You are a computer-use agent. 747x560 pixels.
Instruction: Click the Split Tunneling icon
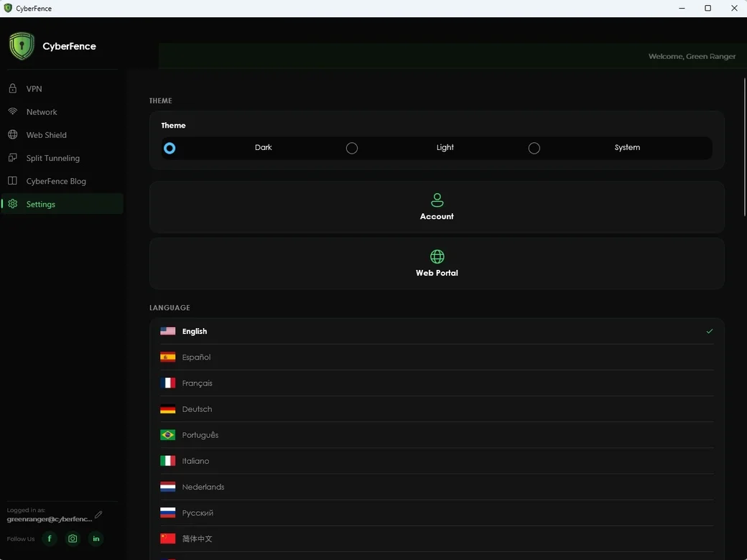(x=13, y=158)
